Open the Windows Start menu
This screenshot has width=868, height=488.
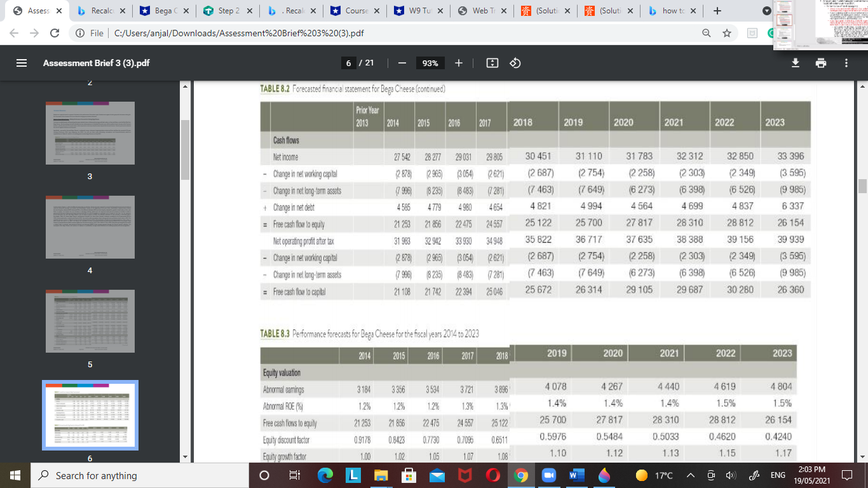pyautogui.click(x=15, y=475)
